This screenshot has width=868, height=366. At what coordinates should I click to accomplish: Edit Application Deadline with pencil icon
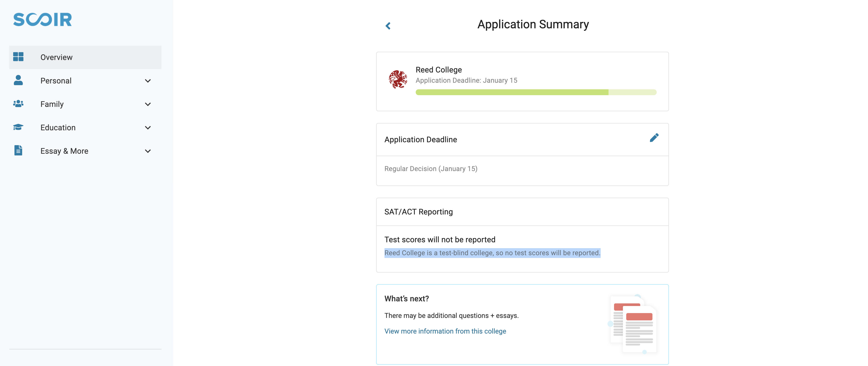[x=654, y=138]
